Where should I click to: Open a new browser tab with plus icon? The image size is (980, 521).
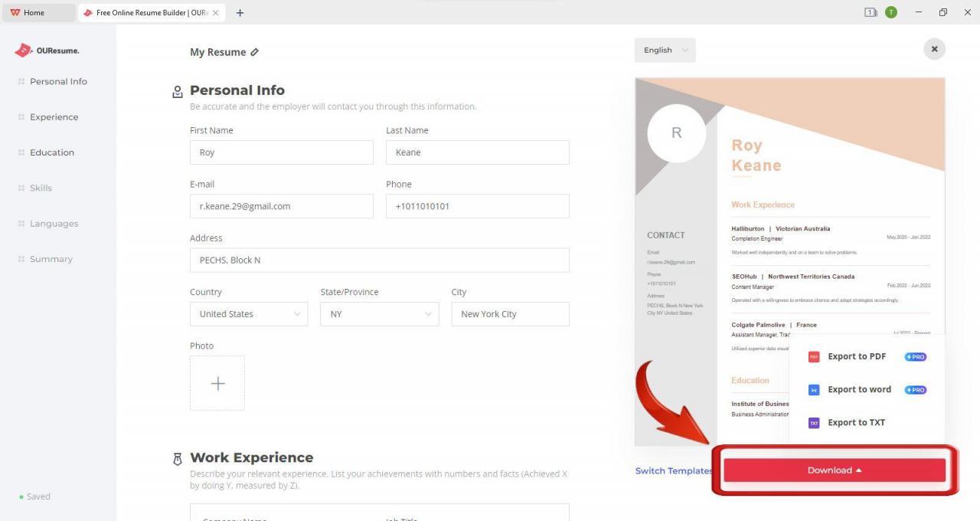click(x=240, y=12)
